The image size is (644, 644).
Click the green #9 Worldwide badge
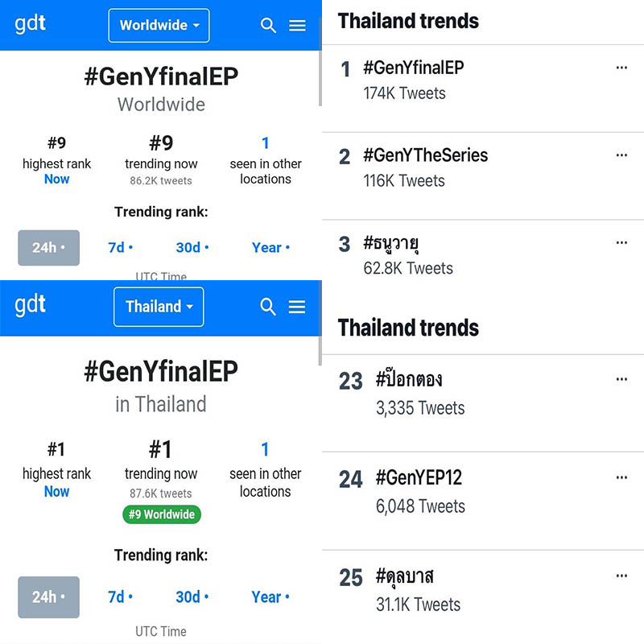click(x=161, y=514)
